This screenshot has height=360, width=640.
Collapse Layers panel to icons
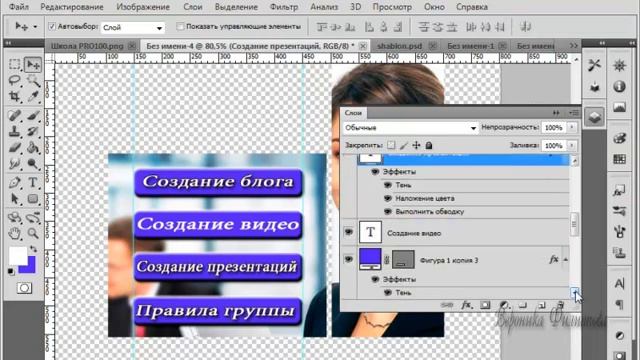point(556,113)
